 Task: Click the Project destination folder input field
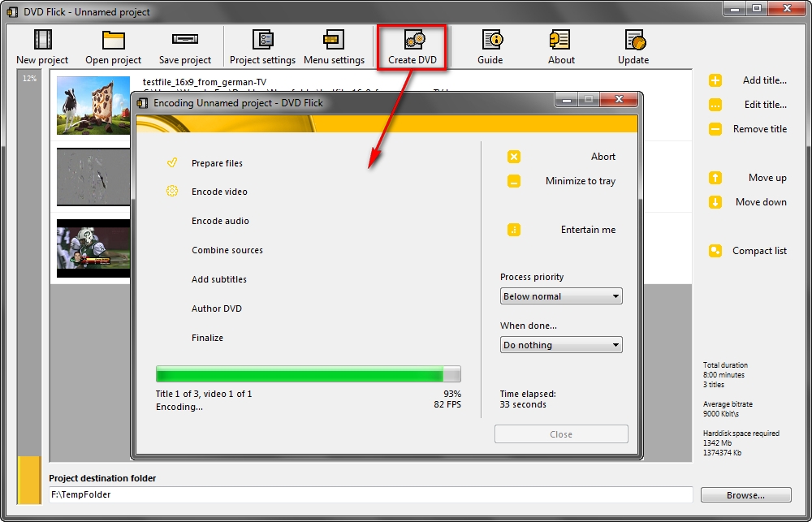click(x=371, y=494)
